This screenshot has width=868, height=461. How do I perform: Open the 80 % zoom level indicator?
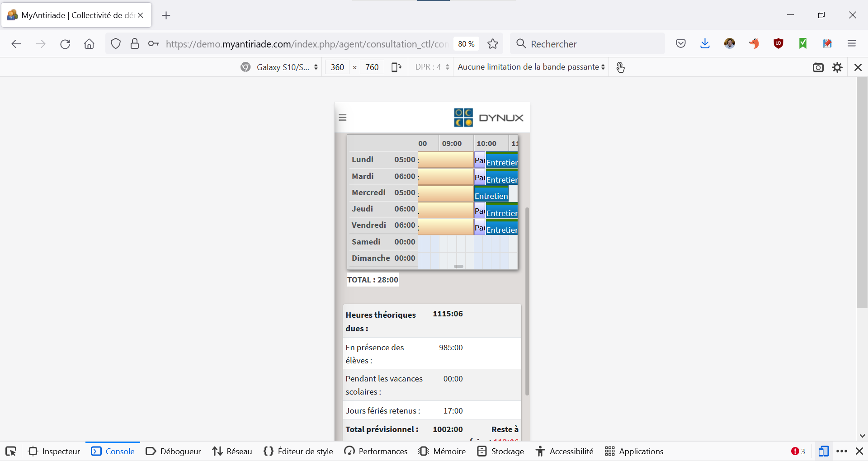coord(466,44)
